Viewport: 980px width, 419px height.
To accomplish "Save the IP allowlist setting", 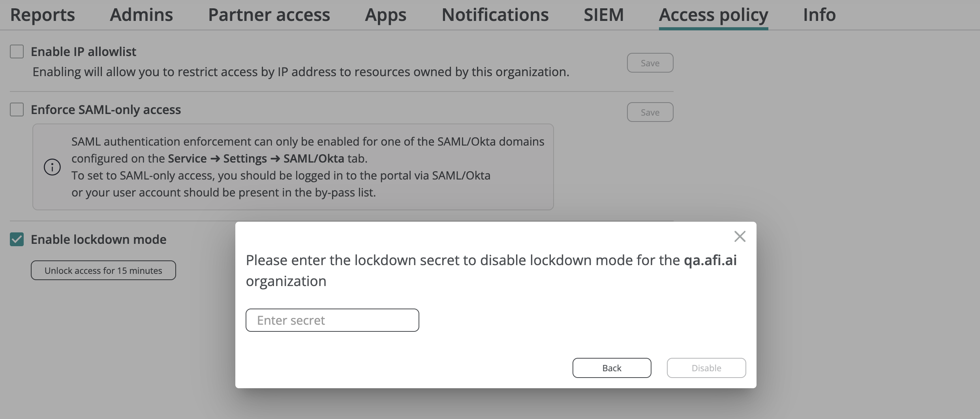I will point(650,63).
